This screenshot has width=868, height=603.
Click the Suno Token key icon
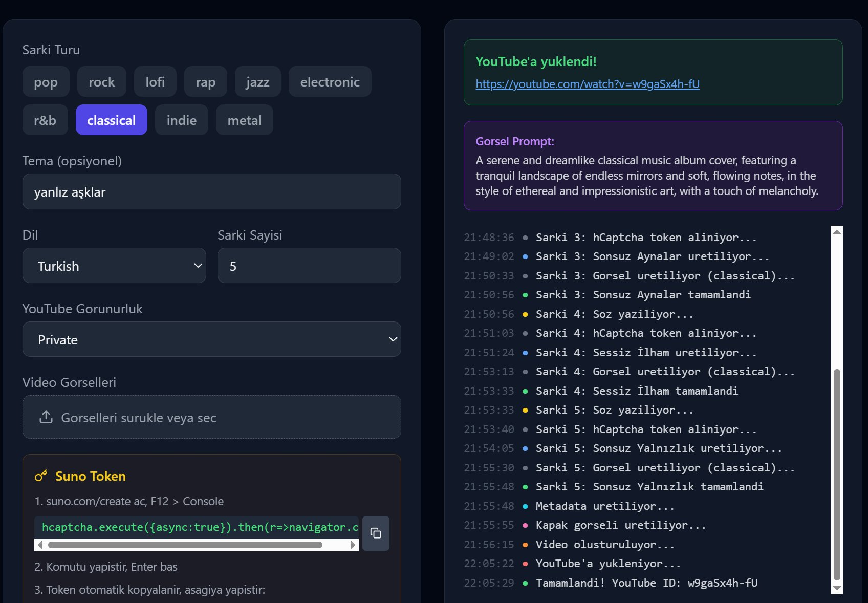(x=41, y=476)
